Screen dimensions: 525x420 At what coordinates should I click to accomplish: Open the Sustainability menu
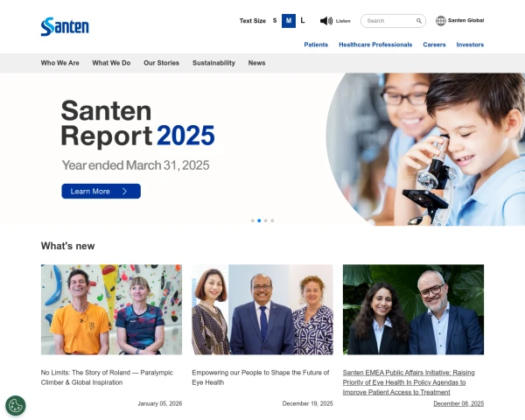point(213,63)
